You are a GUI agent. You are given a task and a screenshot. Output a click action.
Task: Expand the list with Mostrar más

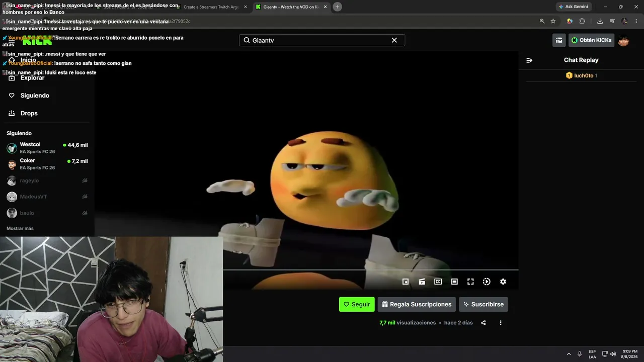(20, 228)
